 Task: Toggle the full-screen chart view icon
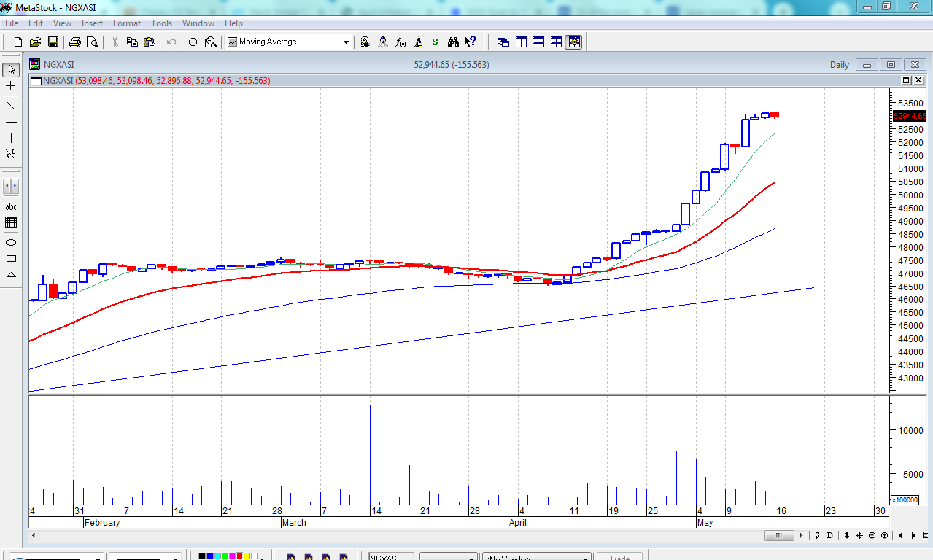pyautogui.click(x=574, y=42)
